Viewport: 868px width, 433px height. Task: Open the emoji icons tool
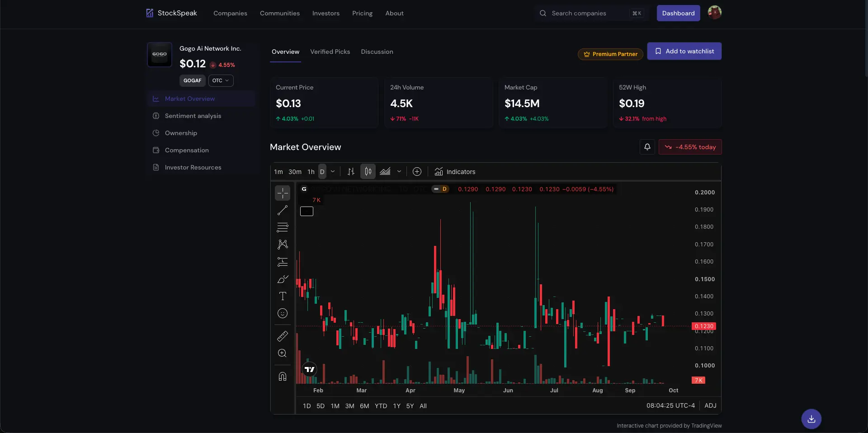coord(283,313)
